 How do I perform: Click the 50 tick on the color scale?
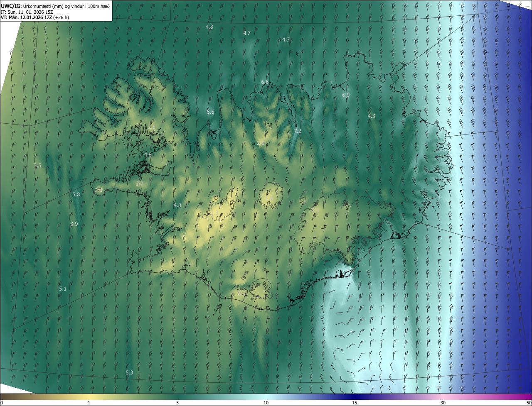coord(529,403)
